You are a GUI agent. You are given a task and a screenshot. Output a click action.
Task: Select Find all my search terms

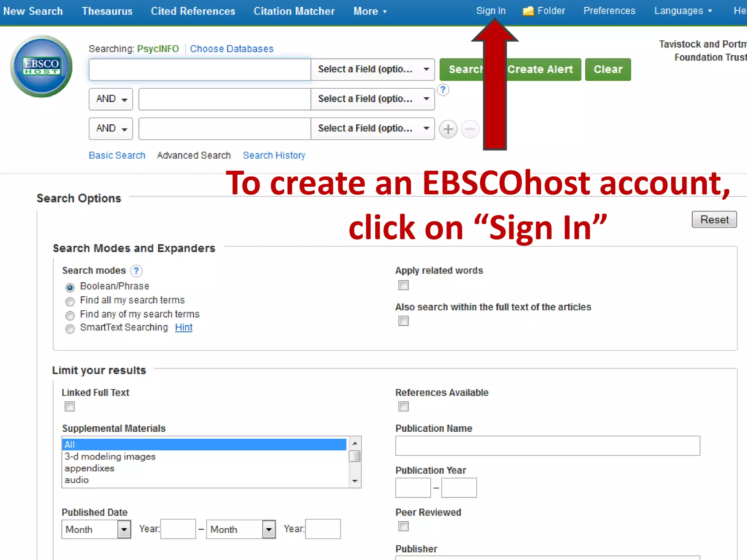click(x=70, y=302)
